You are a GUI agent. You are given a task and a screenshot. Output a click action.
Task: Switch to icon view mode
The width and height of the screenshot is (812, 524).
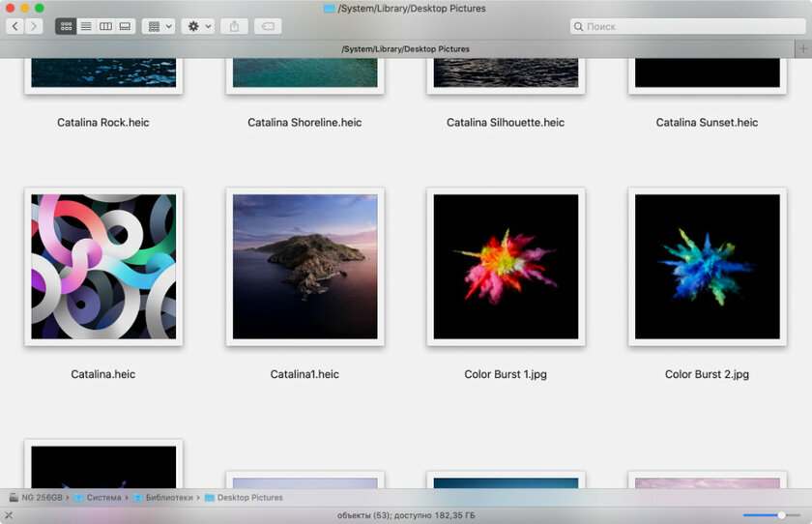[x=66, y=26]
